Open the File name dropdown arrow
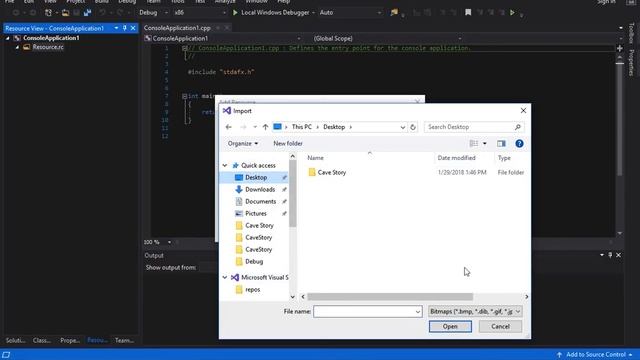Image resolution: width=640 pixels, height=360 pixels. click(418, 311)
